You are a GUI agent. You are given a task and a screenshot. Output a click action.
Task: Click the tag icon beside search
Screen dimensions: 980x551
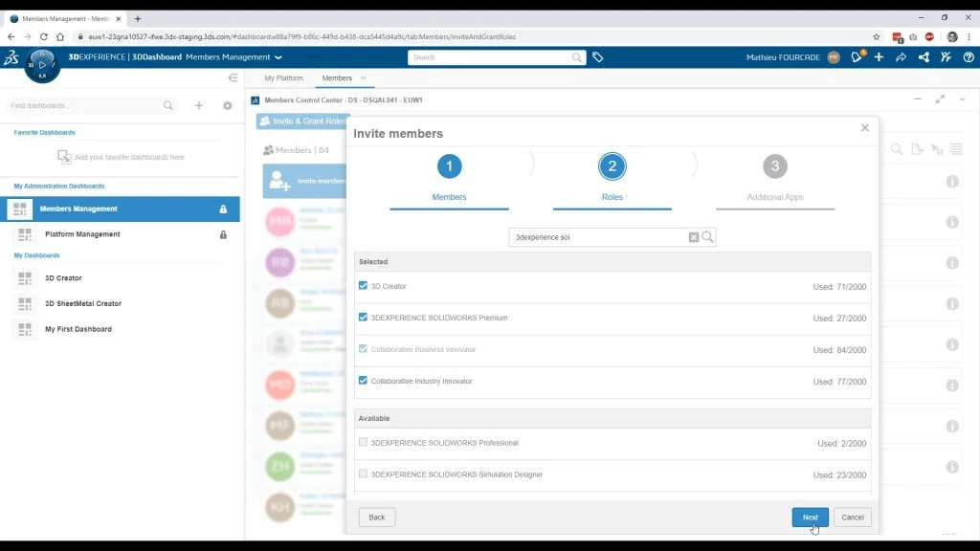click(597, 57)
